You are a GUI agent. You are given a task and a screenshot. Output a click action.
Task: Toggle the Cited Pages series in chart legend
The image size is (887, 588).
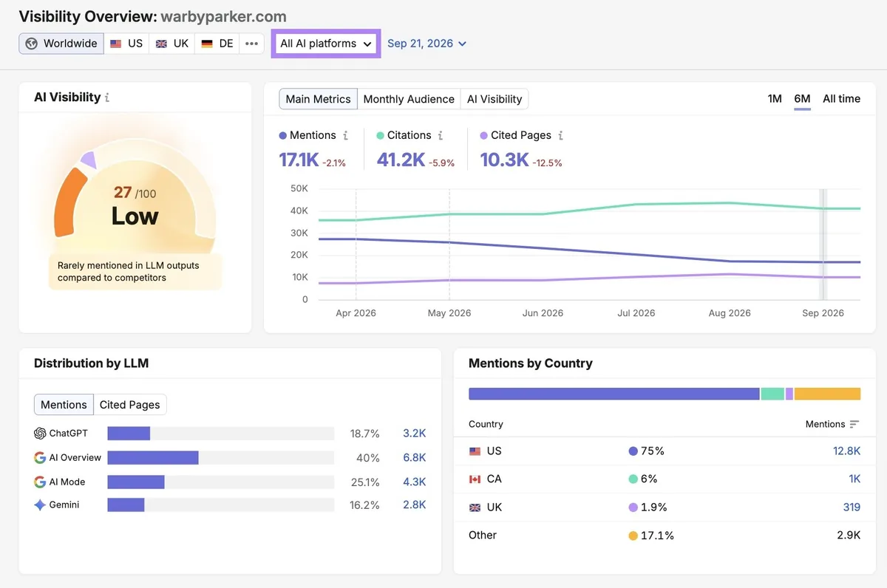tap(516, 135)
